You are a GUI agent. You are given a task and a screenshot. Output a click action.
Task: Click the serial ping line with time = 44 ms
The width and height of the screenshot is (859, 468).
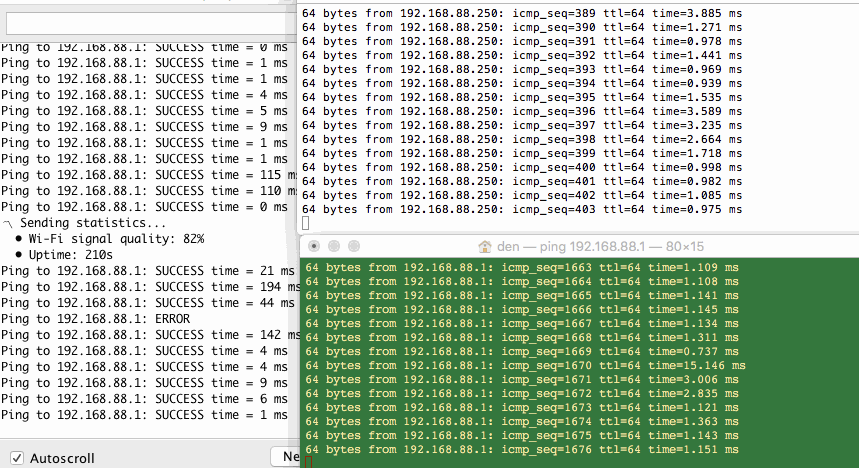(148, 303)
